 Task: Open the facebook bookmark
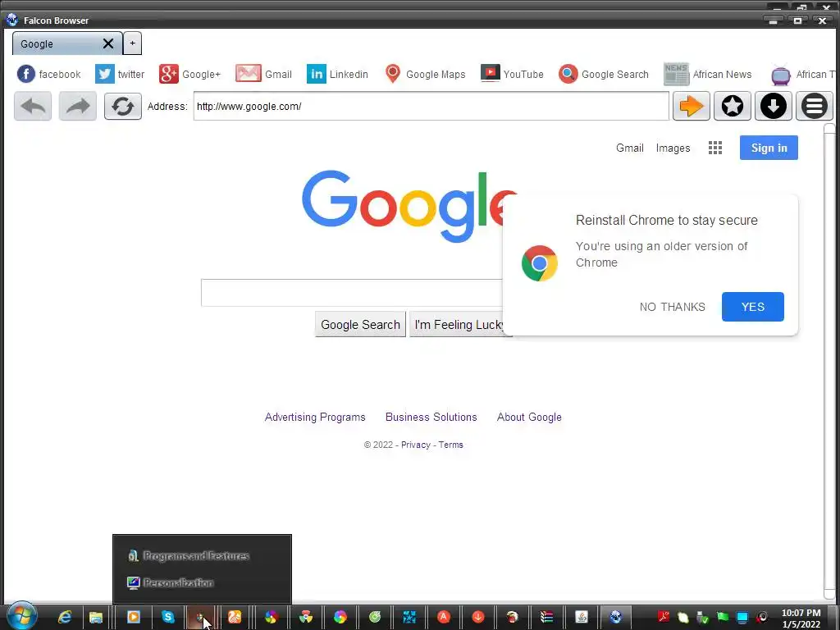[48, 74]
